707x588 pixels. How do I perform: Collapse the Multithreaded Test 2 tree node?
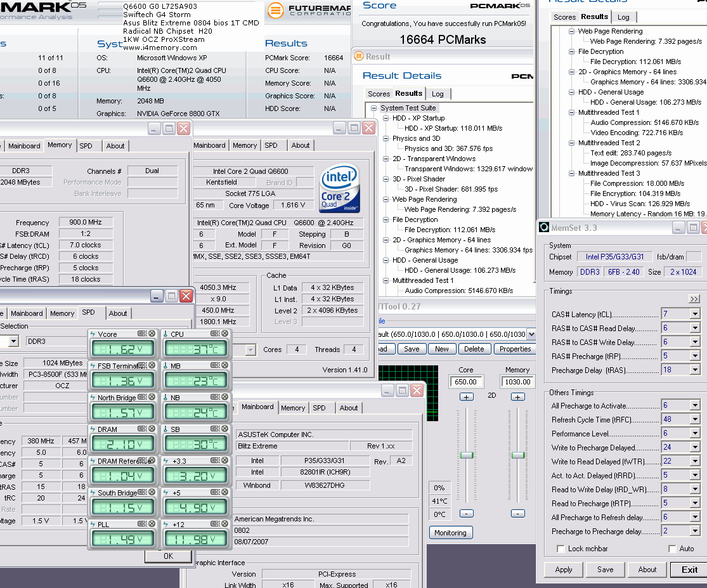pos(572,143)
